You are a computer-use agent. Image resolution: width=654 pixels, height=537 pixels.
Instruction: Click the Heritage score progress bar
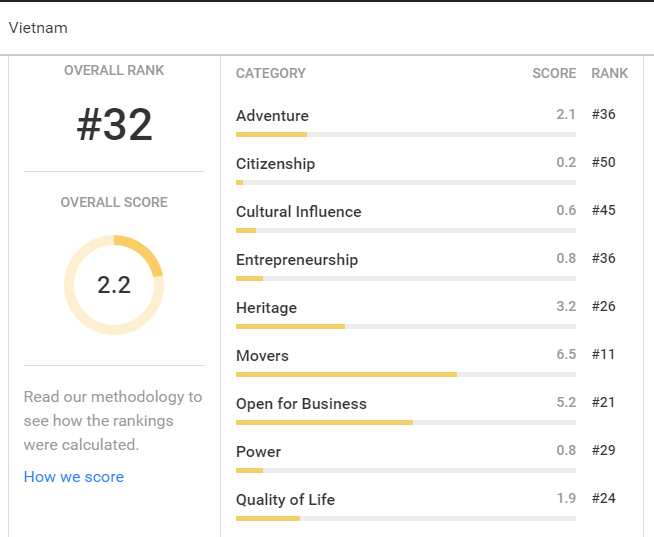(405, 326)
